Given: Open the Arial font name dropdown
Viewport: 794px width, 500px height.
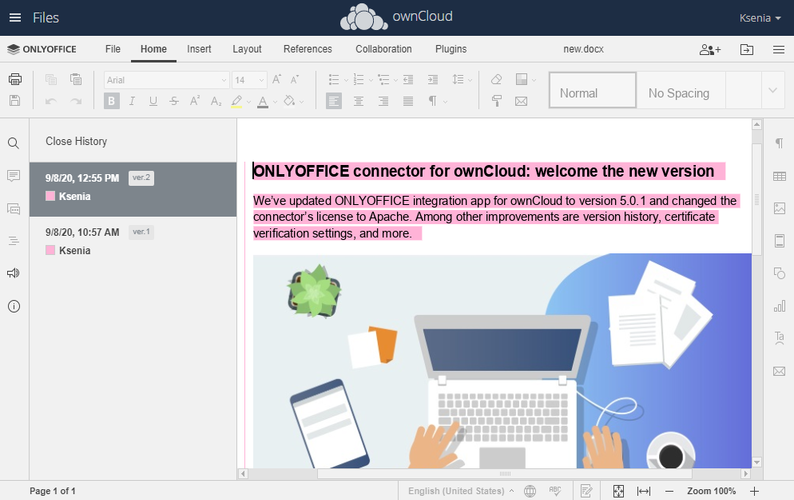Looking at the screenshot, I should coord(223,80).
